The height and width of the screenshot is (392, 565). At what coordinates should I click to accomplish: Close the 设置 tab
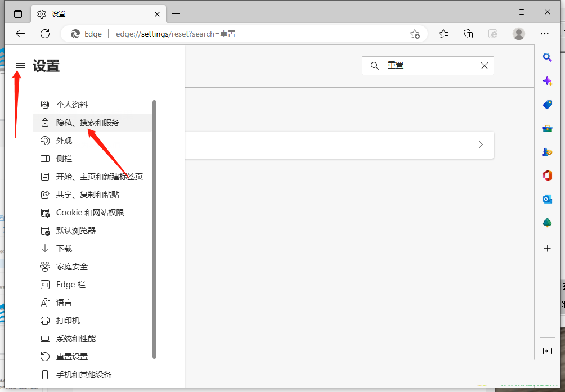[157, 15]
